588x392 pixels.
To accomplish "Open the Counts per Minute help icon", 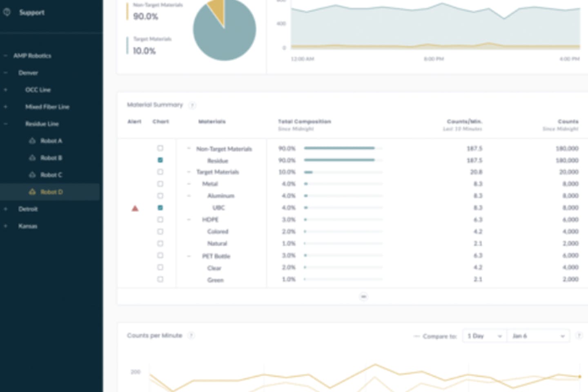I will [x=191, y=336].
